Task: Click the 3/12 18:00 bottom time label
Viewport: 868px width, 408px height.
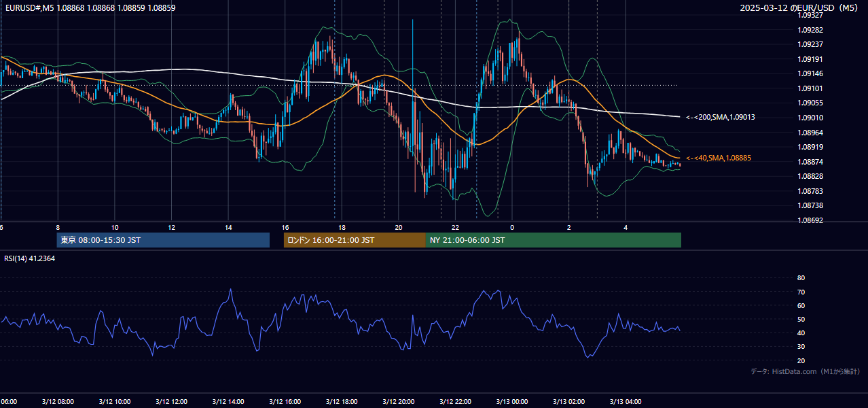Action: pyautogui.click(x=342, y=402)
